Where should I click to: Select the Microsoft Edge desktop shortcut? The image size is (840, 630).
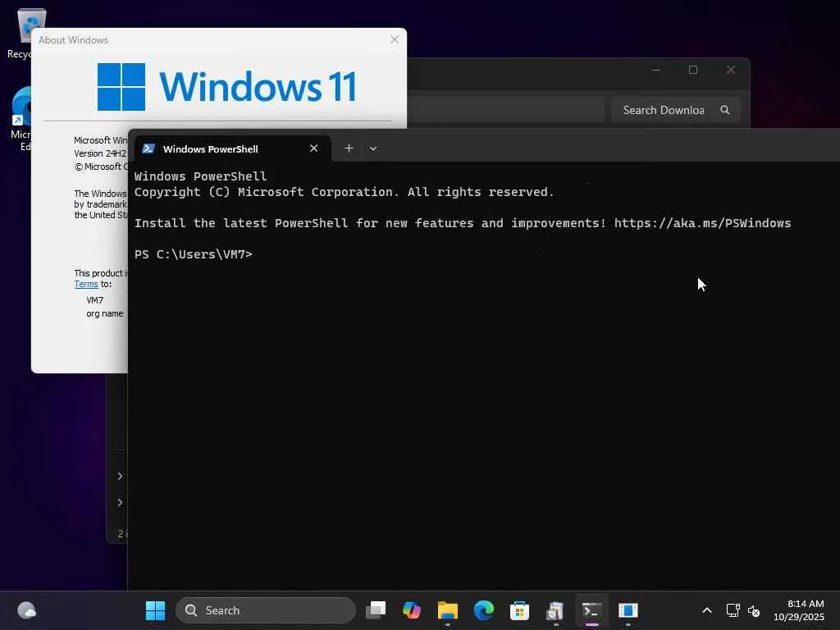[x=21, y=119]
